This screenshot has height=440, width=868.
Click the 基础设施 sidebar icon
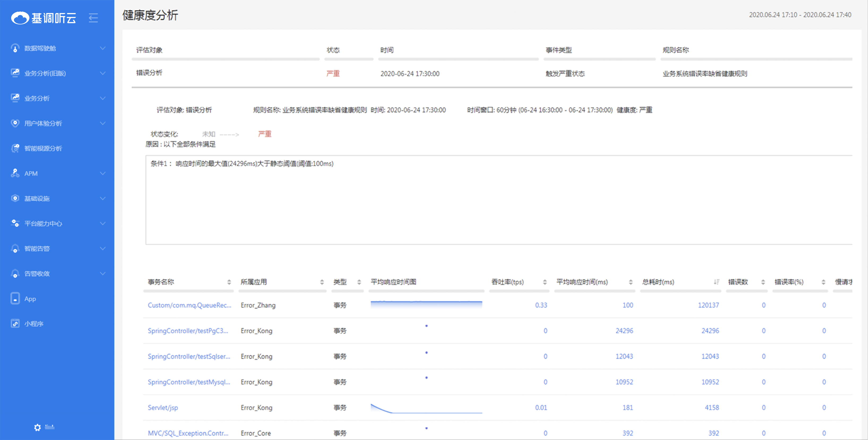click(x=15, y=198)
